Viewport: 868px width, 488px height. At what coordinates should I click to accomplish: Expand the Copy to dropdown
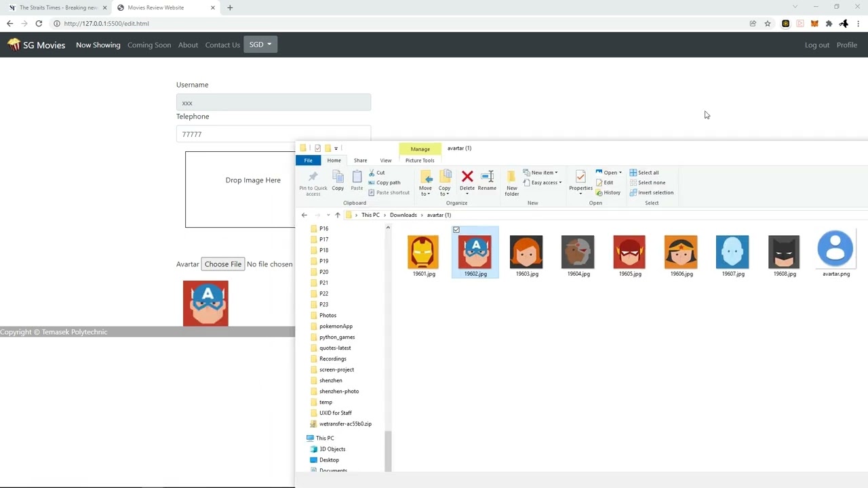(x=444, y=194)
